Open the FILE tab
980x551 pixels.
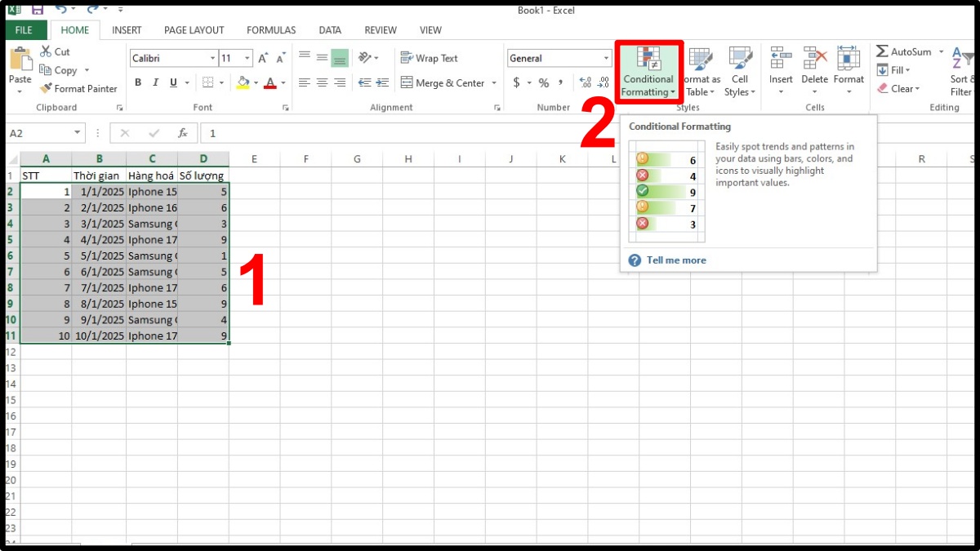pos(24,30)
